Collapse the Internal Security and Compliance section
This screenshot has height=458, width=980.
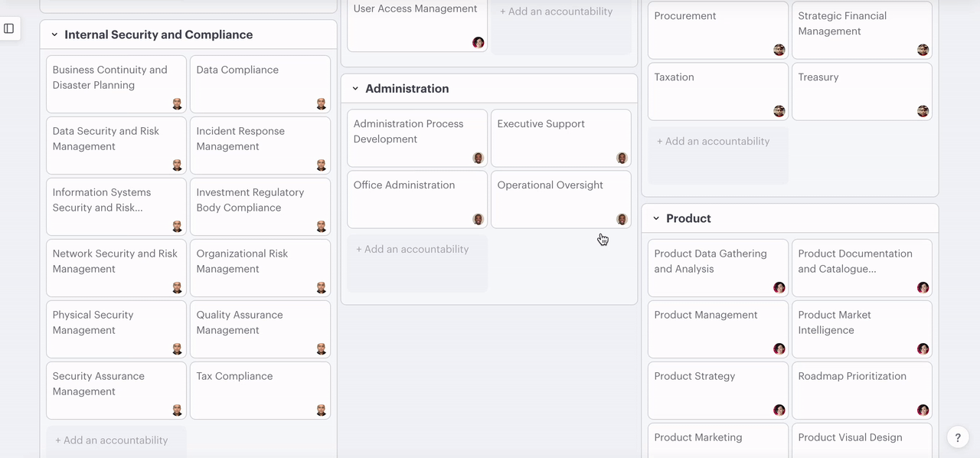[x=54, y=34]
